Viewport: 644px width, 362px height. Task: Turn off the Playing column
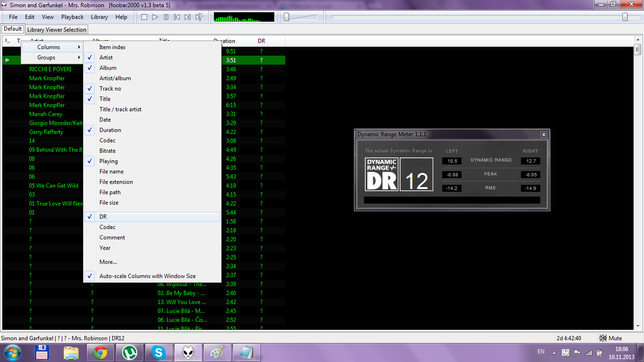(x=152, y=161)
